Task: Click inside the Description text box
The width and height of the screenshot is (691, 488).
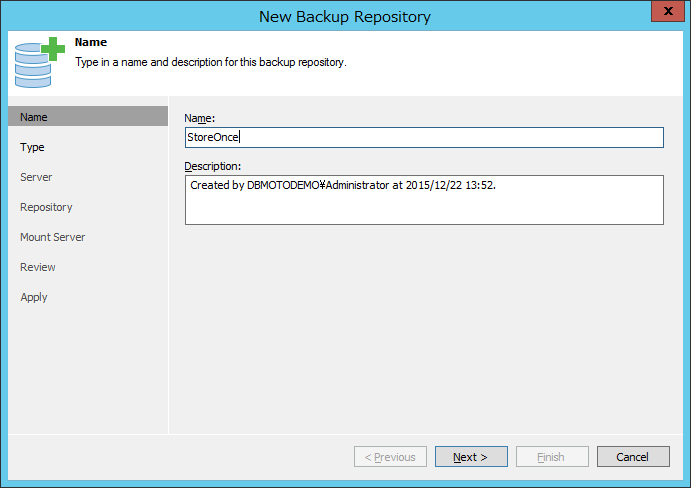Action: (424, 200)
